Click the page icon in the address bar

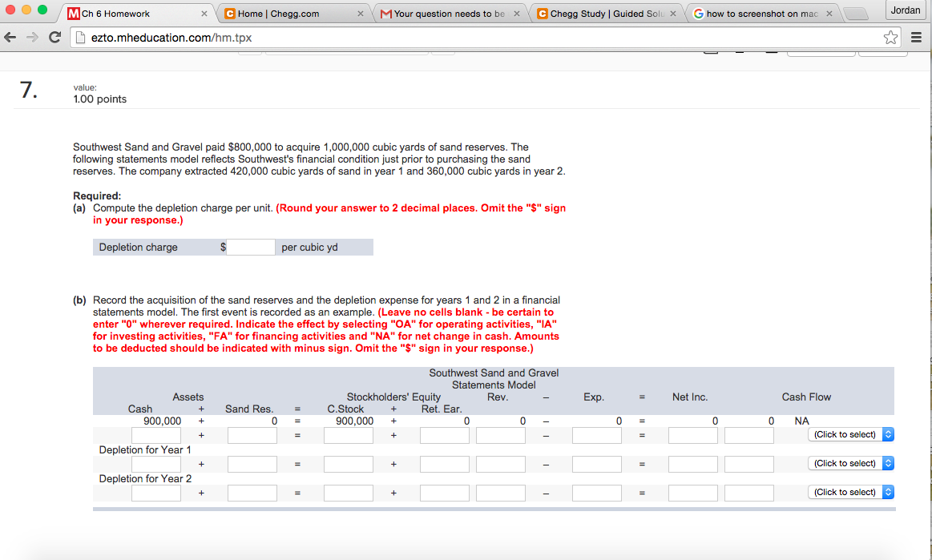pyautogui.click(x=81, y=38)
